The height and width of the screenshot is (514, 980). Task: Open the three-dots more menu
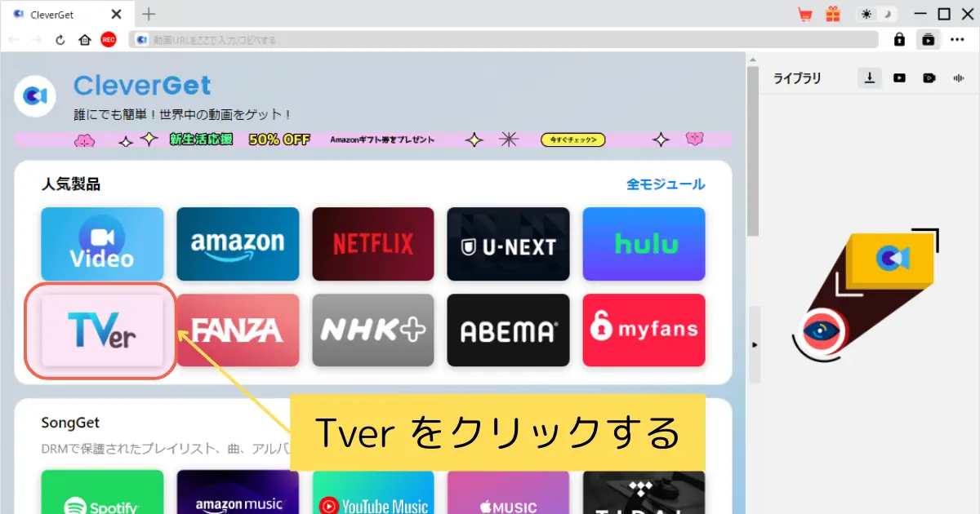coord(958,39)
